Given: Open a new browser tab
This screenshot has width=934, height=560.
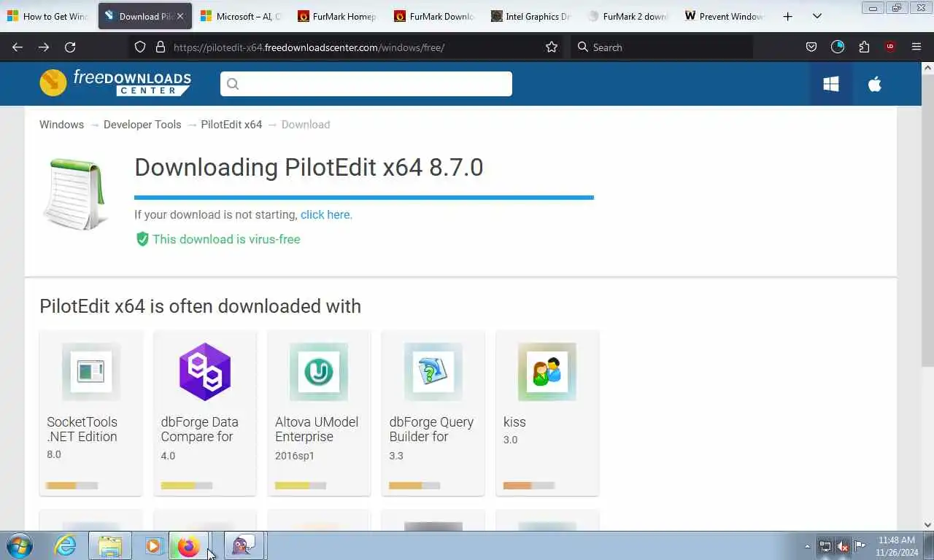Looking at the screenshot, I should point(787,16).
